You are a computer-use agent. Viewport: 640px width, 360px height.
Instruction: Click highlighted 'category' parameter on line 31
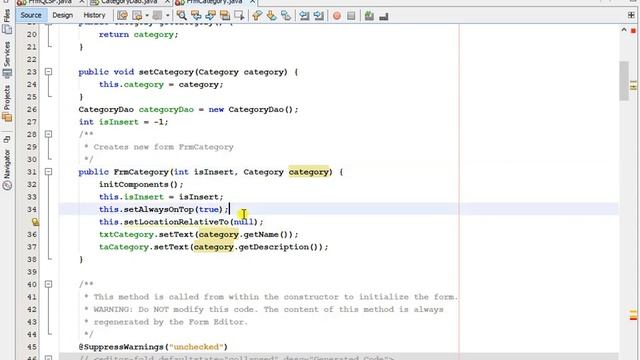click(309, 172)
